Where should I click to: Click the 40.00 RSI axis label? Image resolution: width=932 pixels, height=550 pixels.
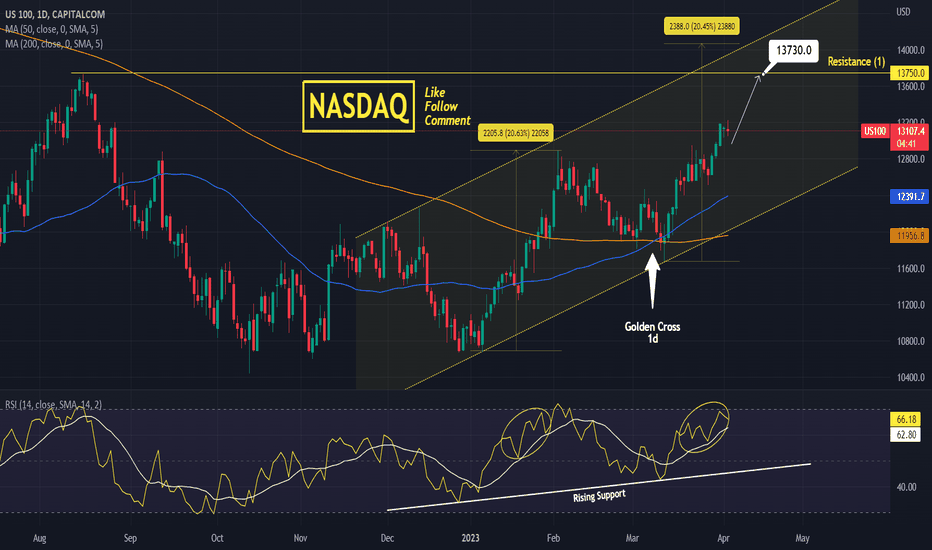coord(906,487)
